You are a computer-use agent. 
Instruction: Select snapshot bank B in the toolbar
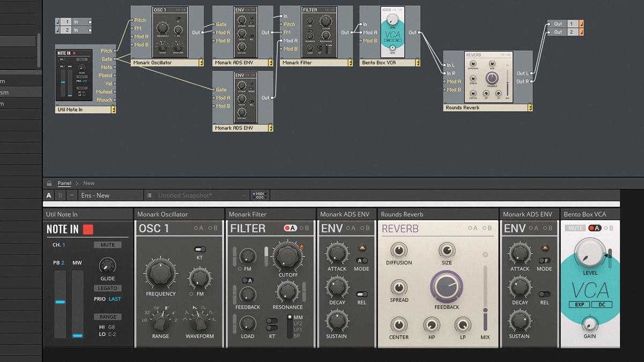[x=60, y=196]
